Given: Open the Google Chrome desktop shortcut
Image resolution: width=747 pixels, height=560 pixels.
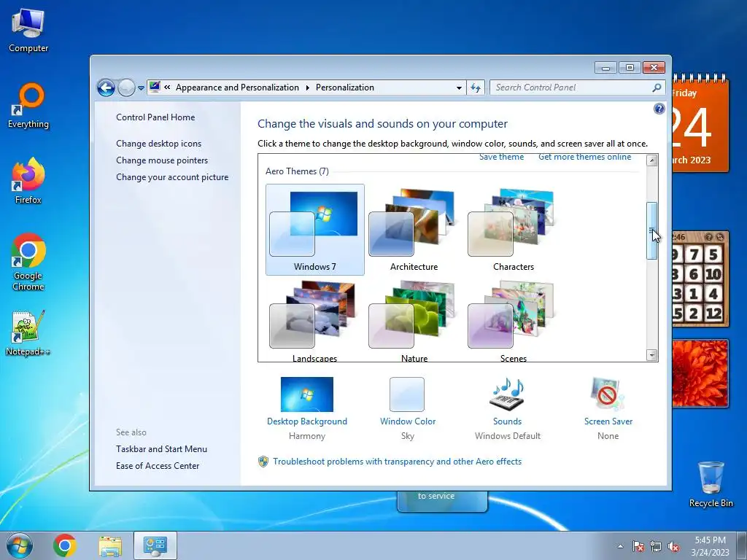Looking at the screenshot, I should 28,262.
